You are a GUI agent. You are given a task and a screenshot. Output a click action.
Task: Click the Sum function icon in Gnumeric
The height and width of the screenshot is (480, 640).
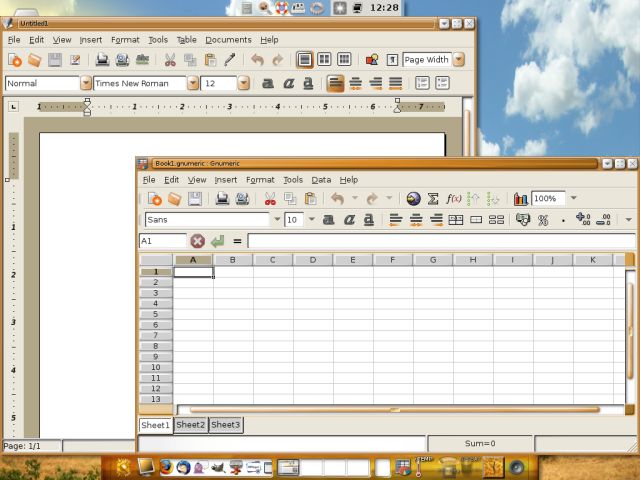[433, 199]
